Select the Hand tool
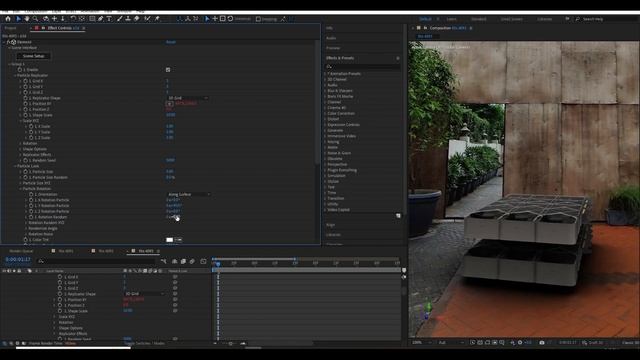The image size is (640, 360). pyautogui.click(x=27, y=19)
